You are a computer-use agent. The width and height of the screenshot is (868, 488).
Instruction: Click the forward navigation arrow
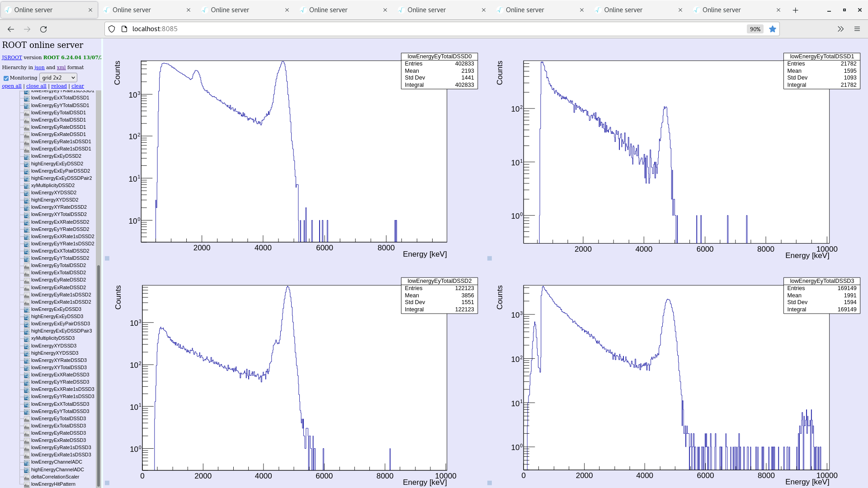click(27, 29)
